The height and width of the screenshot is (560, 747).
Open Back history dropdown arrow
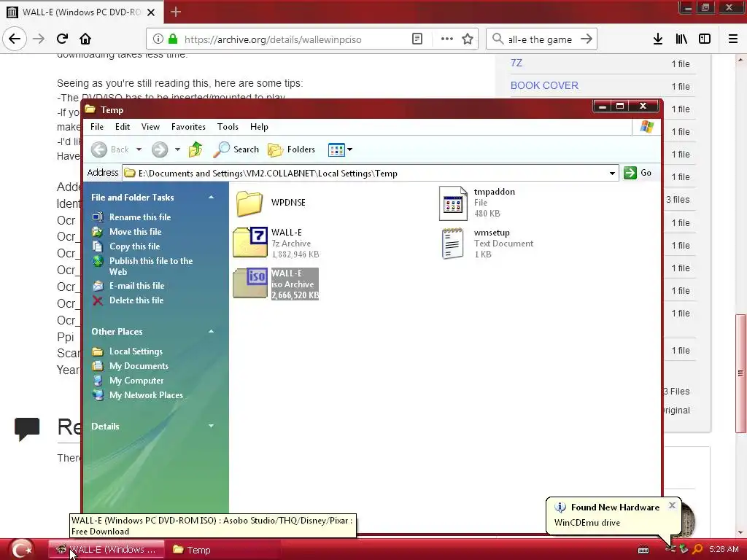click(x=139, y=149)
